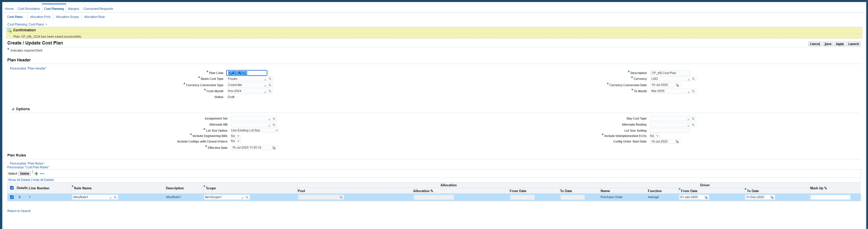Go to the Home tab
Image resolution: width=868 pixels, height=229 pixels.
coord(9,9)
